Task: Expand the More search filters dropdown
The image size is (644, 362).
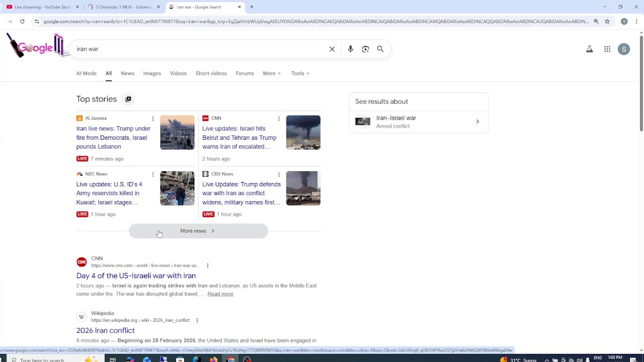Action: click(272, 73)
